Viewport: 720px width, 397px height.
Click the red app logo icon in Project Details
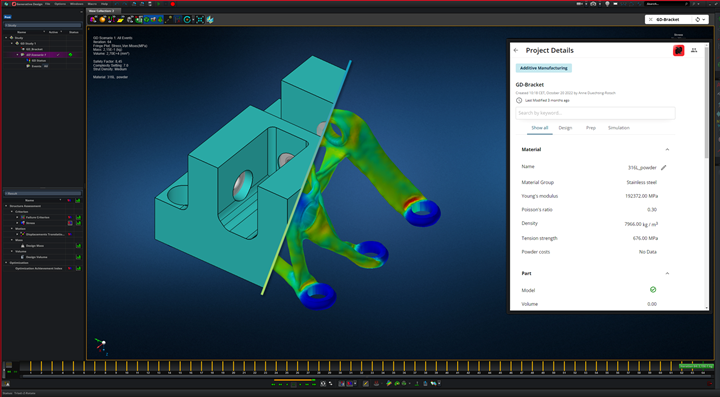(x=679, y=50)
